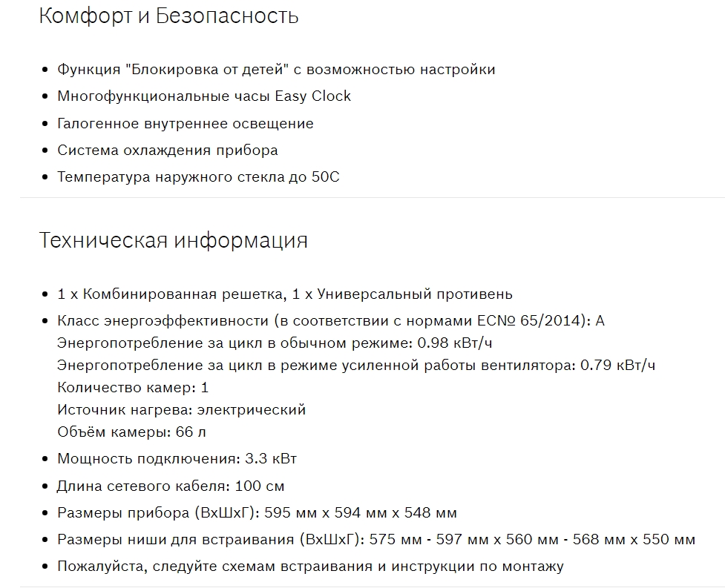Click the "Техническая информация" section heading
This screenshot has width=725, height=588.
(x=173, y=241)
